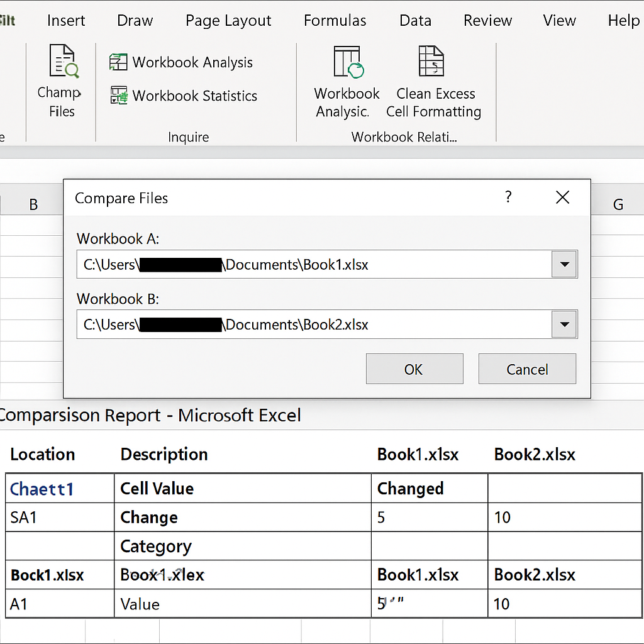Click the Workbook A: label

pyautogui.click(x=118, y=238)
